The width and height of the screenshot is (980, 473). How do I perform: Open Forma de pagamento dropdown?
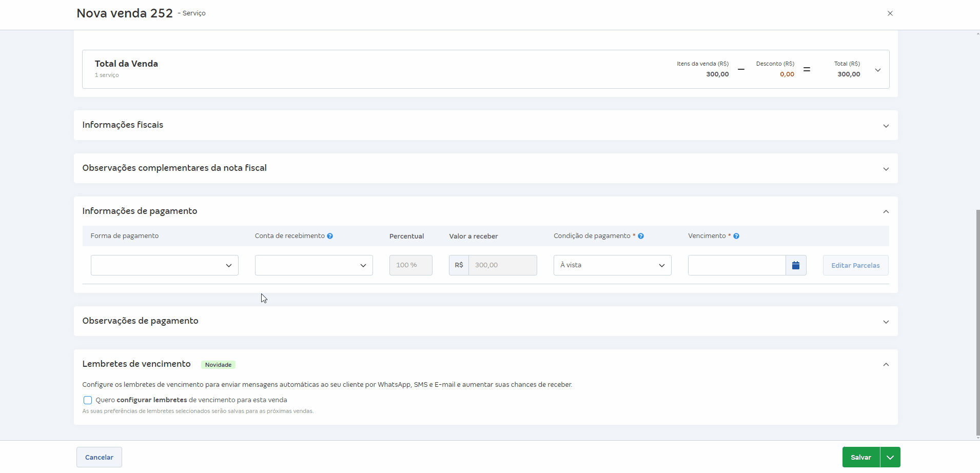click(x=165, y=265)
